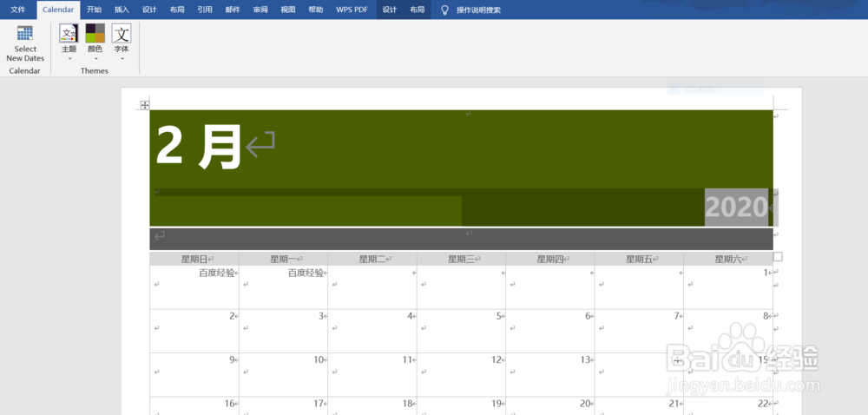Switch to the 开始 tab
Image resolution: width=868 pixels, height=415 pixels.
(x=94, y=10)
